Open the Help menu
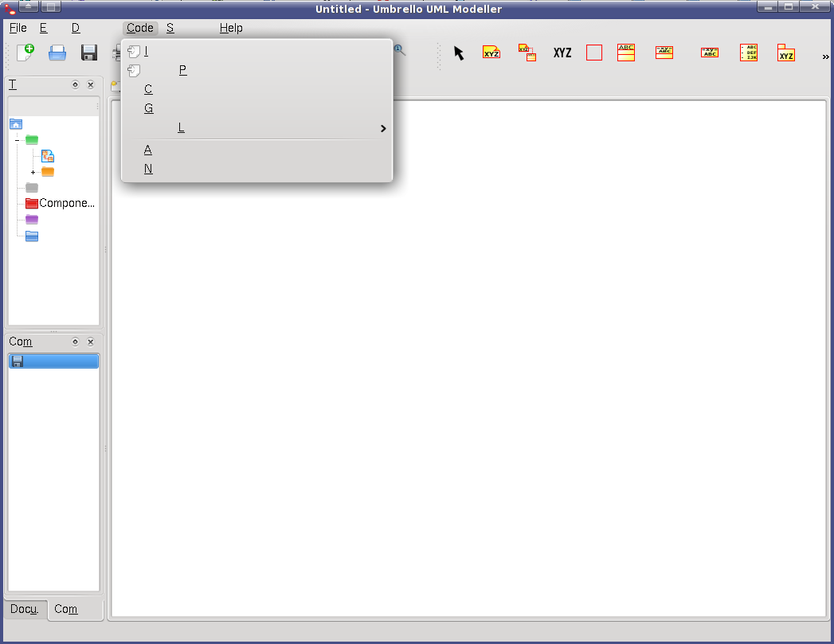Viewport: 834px width, 644px height. tap(231, 28)
